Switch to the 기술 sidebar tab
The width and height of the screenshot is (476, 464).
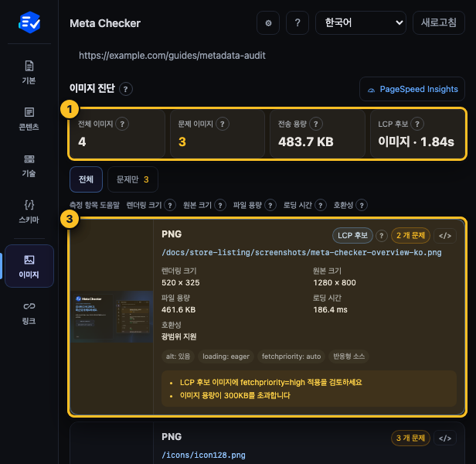point(29,165)
